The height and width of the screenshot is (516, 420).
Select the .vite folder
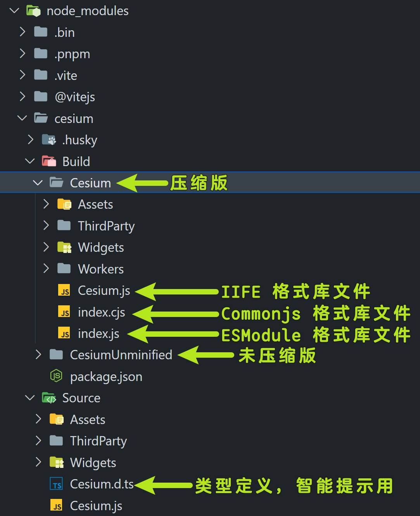pos(66,75)
